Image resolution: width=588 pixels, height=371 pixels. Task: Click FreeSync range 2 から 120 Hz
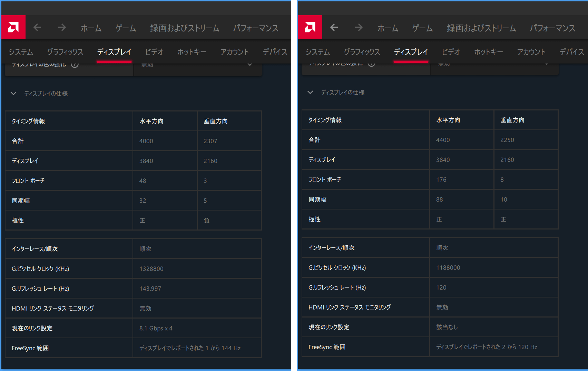point(487,347)
